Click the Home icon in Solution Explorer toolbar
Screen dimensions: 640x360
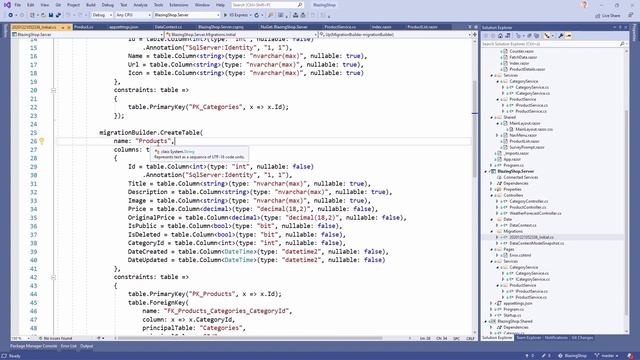[x=500, y=36]
